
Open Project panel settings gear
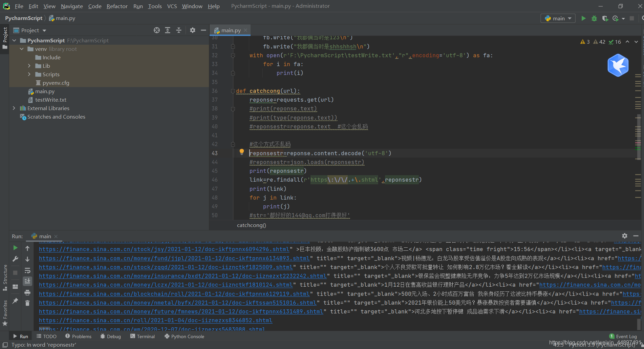tap(193, 30)
